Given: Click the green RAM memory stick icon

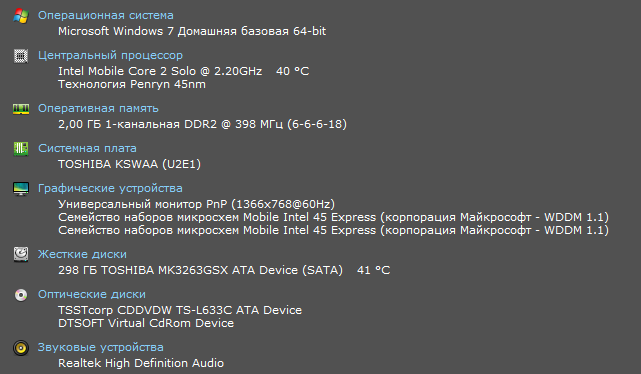Looking at the screenshot, I should (21, 109).
